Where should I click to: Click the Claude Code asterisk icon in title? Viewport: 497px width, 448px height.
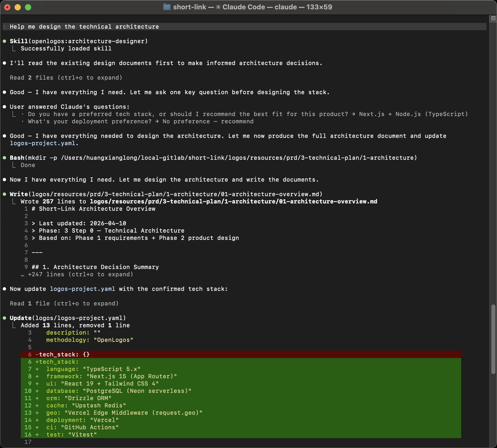point(218,7)
